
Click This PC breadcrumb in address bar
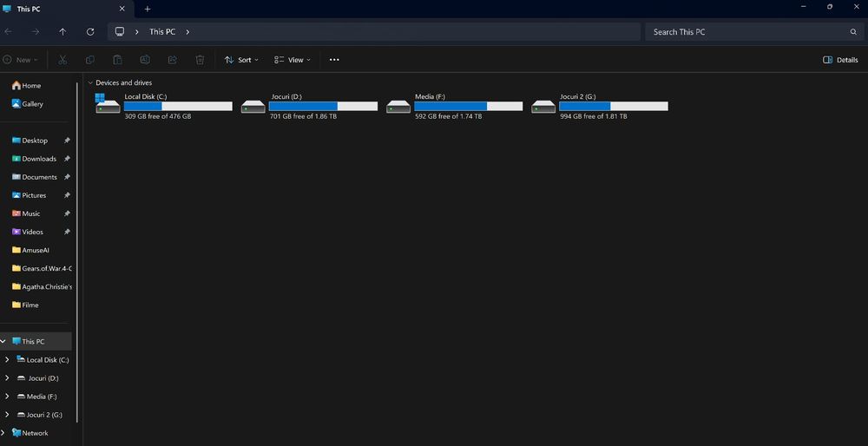click(x=162, y=32)
